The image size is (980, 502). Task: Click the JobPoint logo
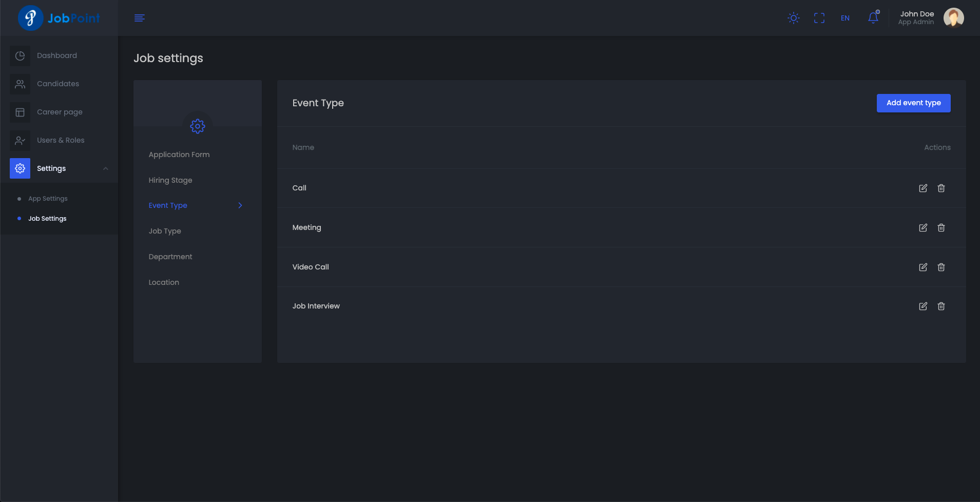point(59,18)
